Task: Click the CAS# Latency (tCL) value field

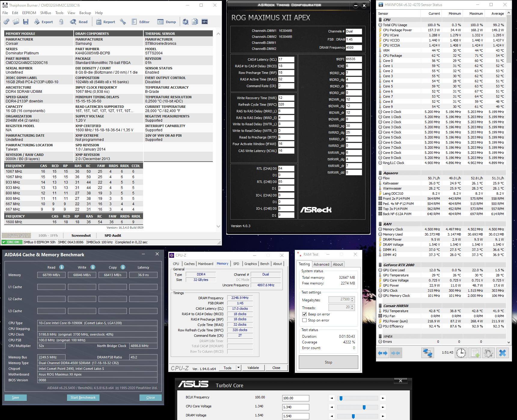Action: click(286, 59)
